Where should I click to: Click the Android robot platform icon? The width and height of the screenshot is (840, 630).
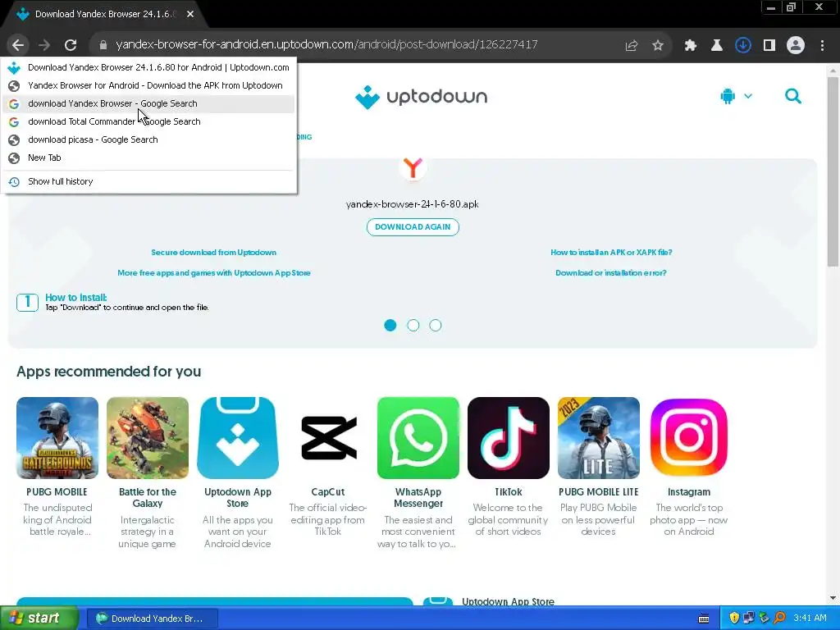(x=728, y=97)
